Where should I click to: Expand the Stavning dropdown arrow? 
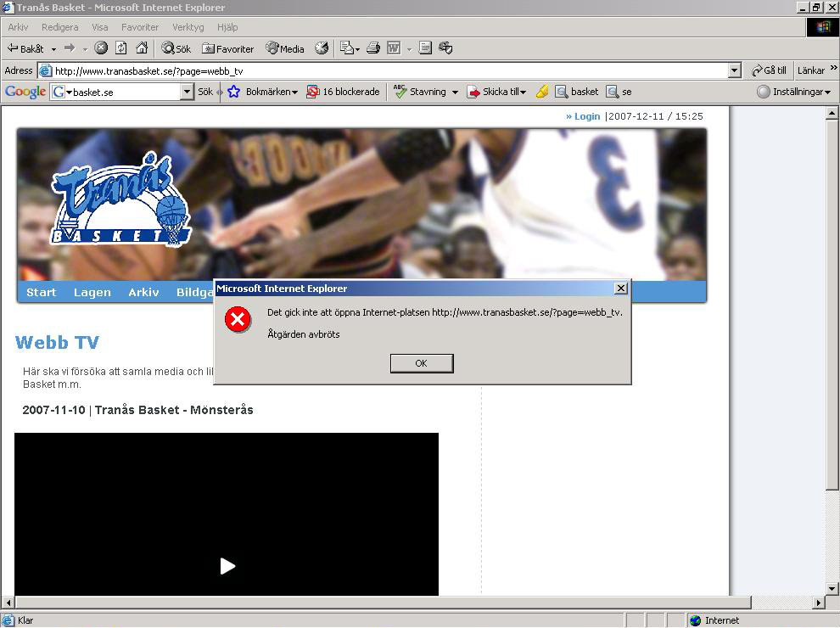click(455, 93)
